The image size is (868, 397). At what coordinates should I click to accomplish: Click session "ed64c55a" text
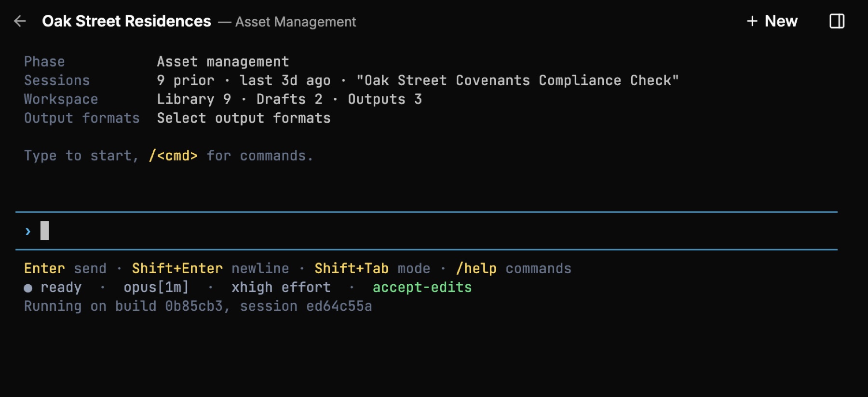339,306
